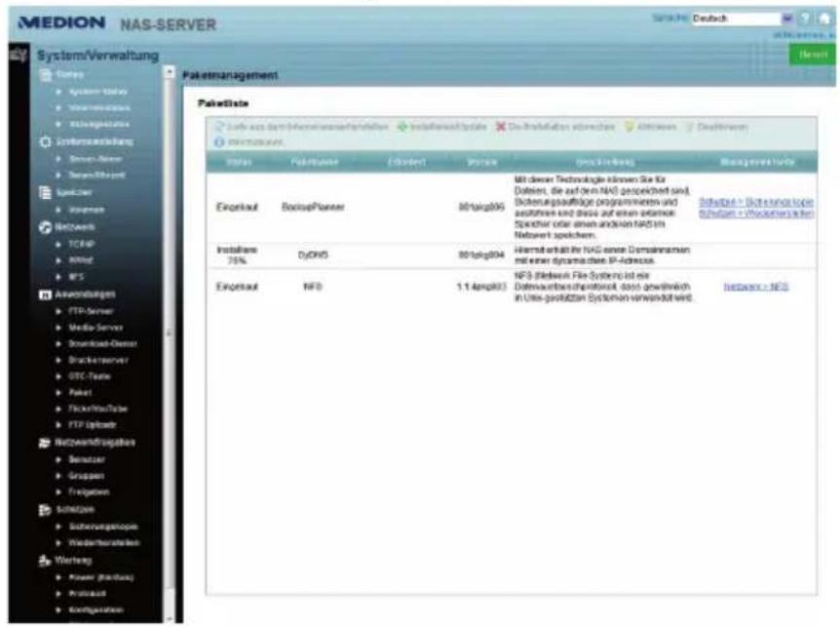This screenshot has height=627, width=840.
Task: Select the DyDNS package row
Action: point(512,255)
